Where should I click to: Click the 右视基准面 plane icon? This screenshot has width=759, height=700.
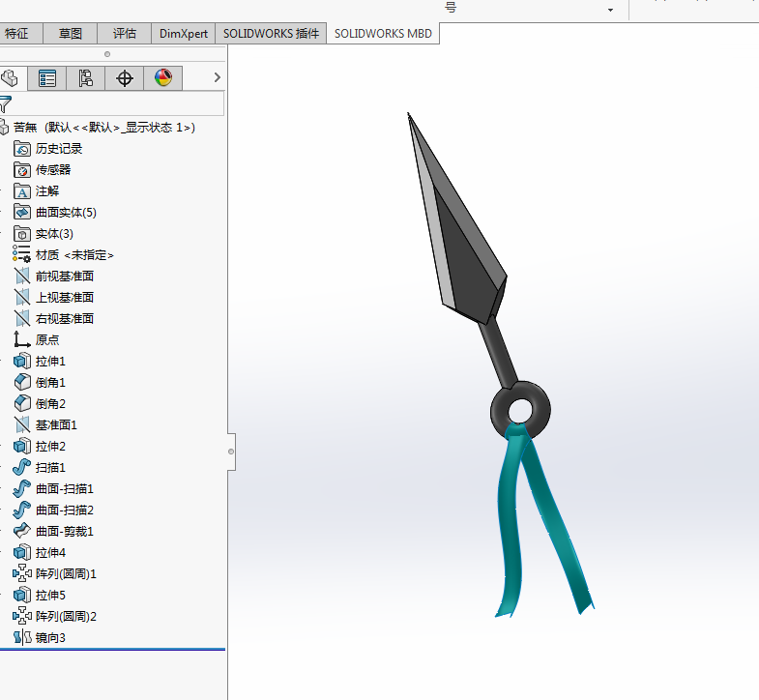pos(22,318)
